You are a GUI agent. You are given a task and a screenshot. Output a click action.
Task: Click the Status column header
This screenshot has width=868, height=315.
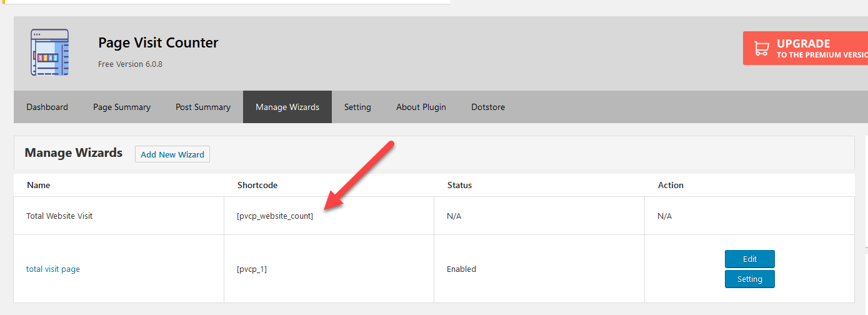click(459, 186)
